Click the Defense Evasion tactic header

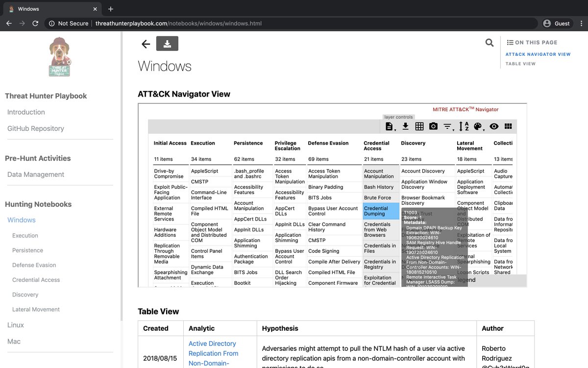click(x=328, y=143)
